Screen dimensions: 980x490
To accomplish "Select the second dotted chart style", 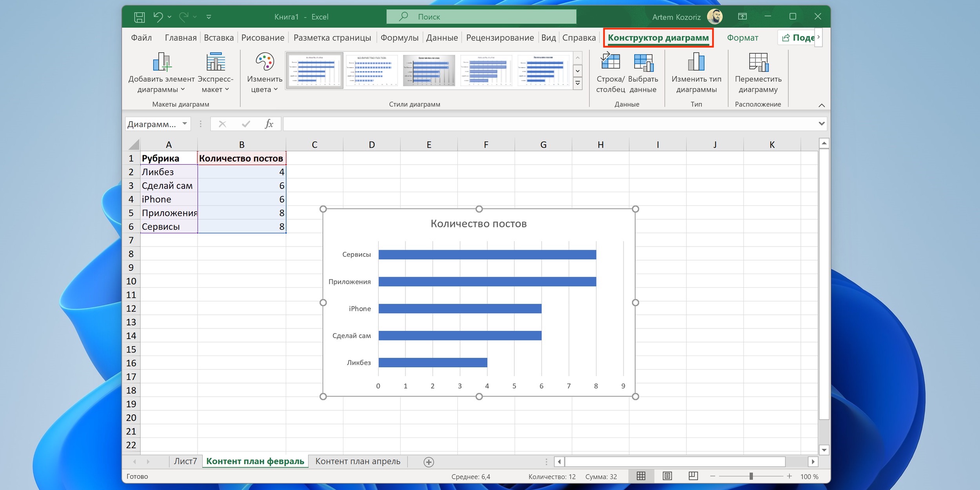I will (372, 71).
